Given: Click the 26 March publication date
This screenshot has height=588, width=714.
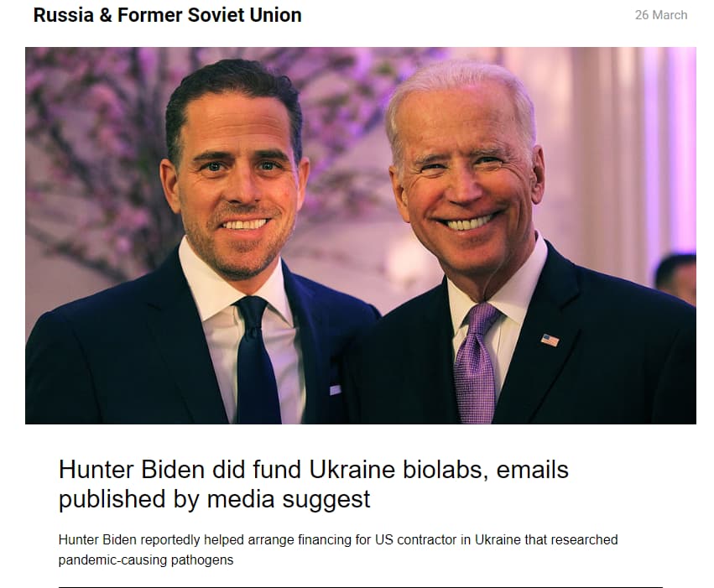Looking at the screenshot, I should (x=661, y=15).
